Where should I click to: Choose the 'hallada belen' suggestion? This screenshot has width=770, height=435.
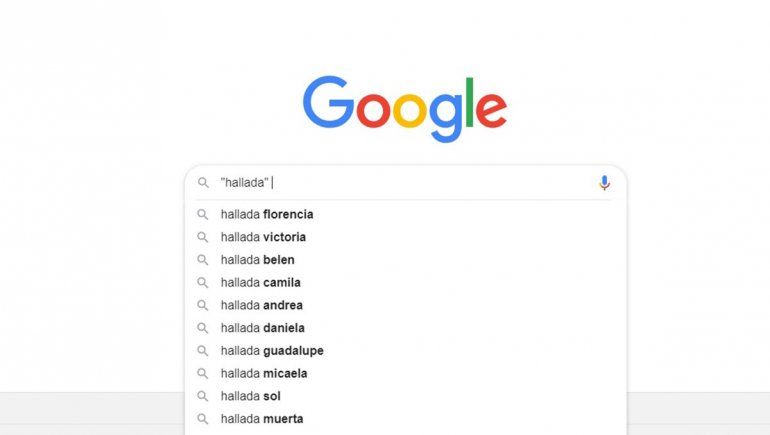[257, 260]
